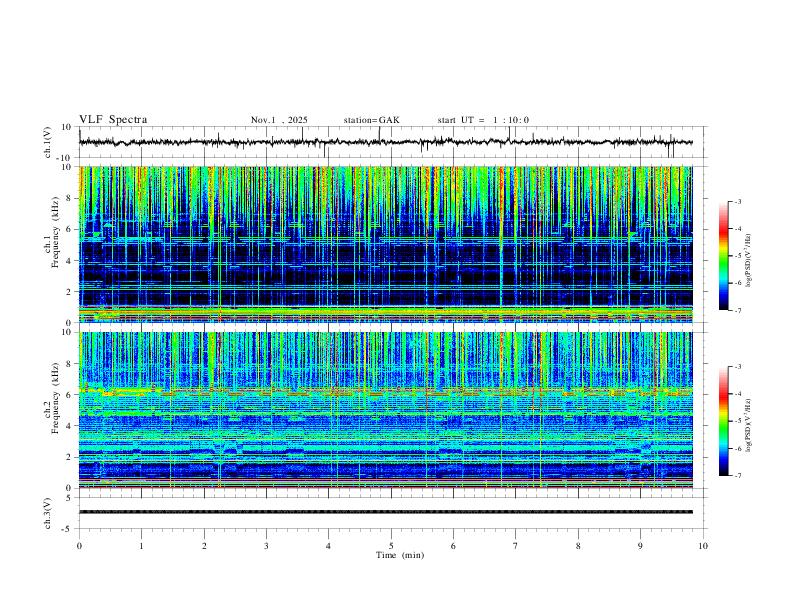792x612 pixels.
Task: Click the "5" tick on the time axis
Action: pyautogui.click(x=391, y=546)
